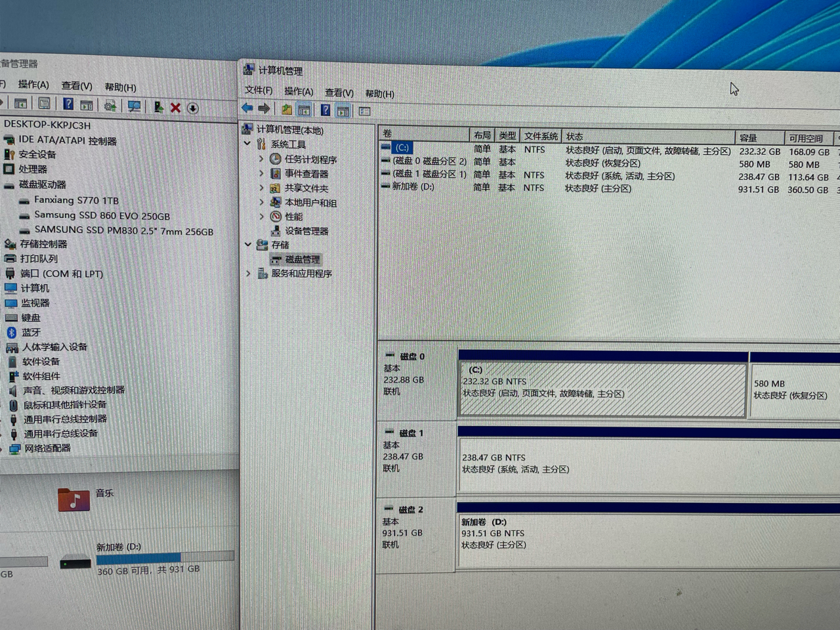The height and width of the screenshot is (630, 840).
Task: Collapse the 存储 tree node
Action: click(x=248, y=244)
